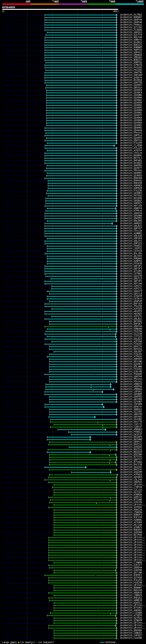
Task: Click the white query sequence bar
Action: pyautogui.click(x=60, y=9)
